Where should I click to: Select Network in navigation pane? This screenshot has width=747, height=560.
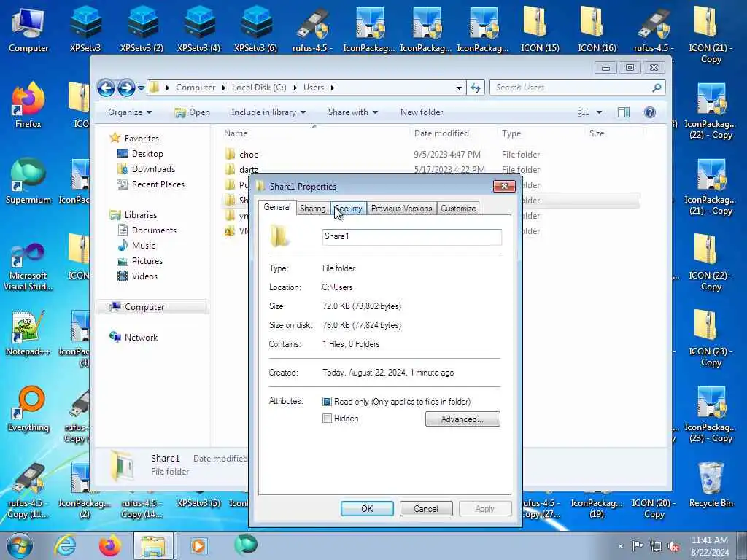(x=141, y=337)
